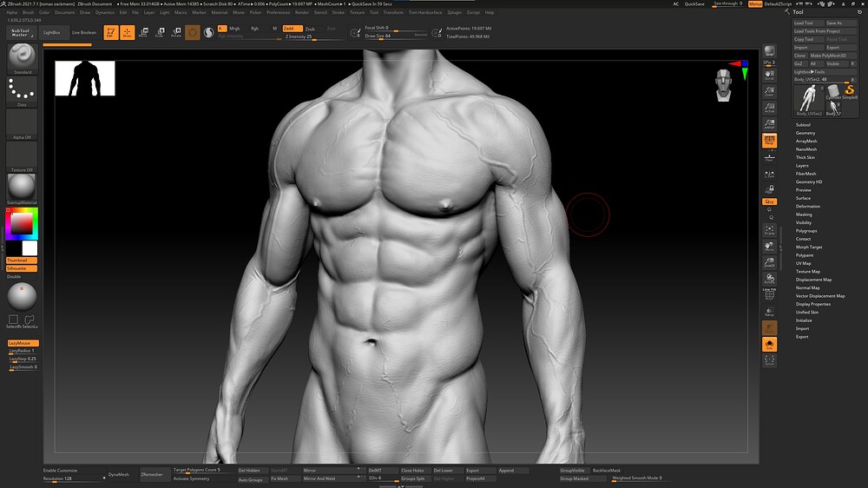Toggle the Rgb channel button
This screenshot has height=488, width=868.
tap(254, 29)
